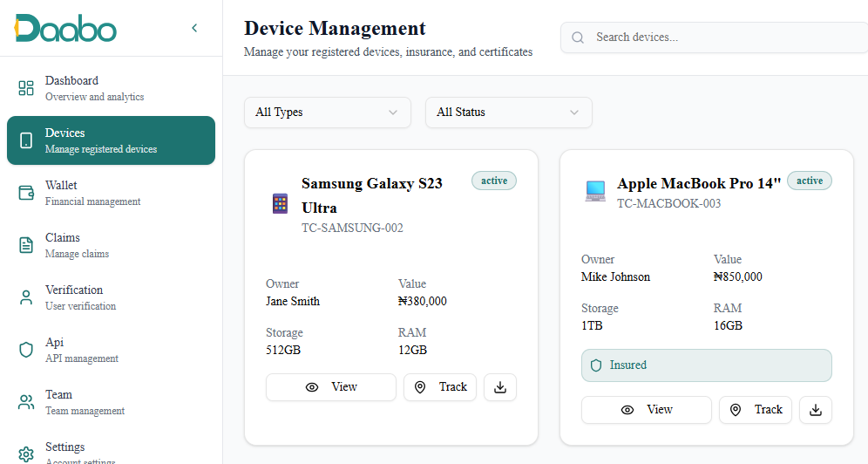Track the Samsung Galaxy S23 Ultra
Screen dimensions: 868x464
pyautogui.click(x=440, y=387)
